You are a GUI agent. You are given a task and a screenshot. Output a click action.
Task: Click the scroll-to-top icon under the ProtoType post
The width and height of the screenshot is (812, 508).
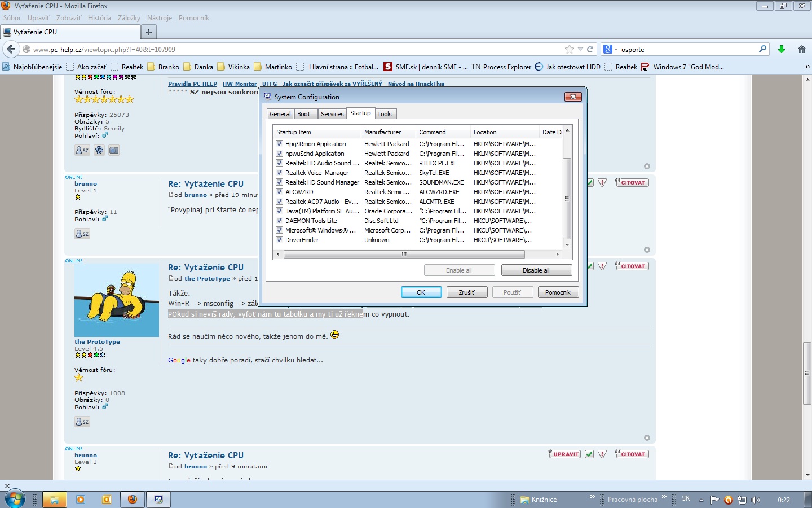coord(647,437)
